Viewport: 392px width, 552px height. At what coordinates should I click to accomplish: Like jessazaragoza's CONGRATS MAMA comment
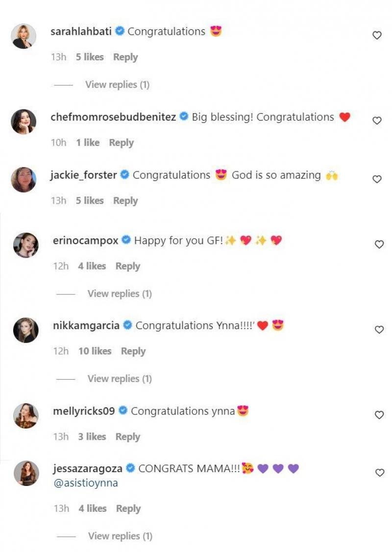point(379,473)
